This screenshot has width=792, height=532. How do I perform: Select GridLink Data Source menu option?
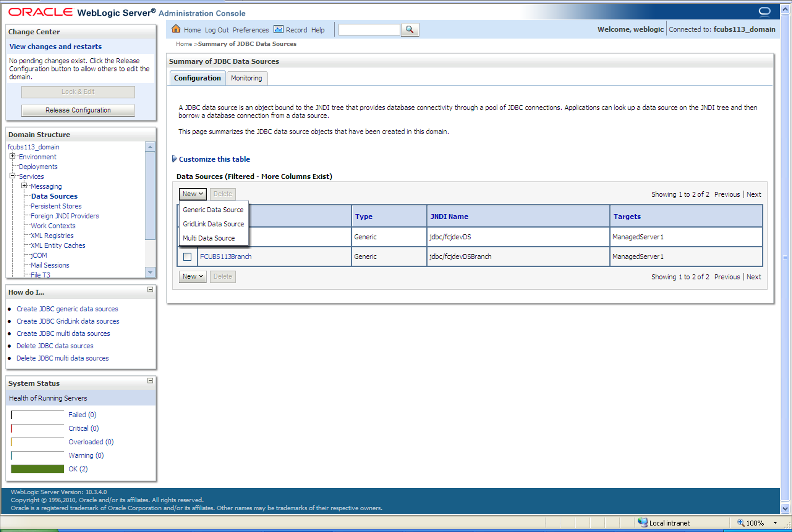tap(213, 224)
